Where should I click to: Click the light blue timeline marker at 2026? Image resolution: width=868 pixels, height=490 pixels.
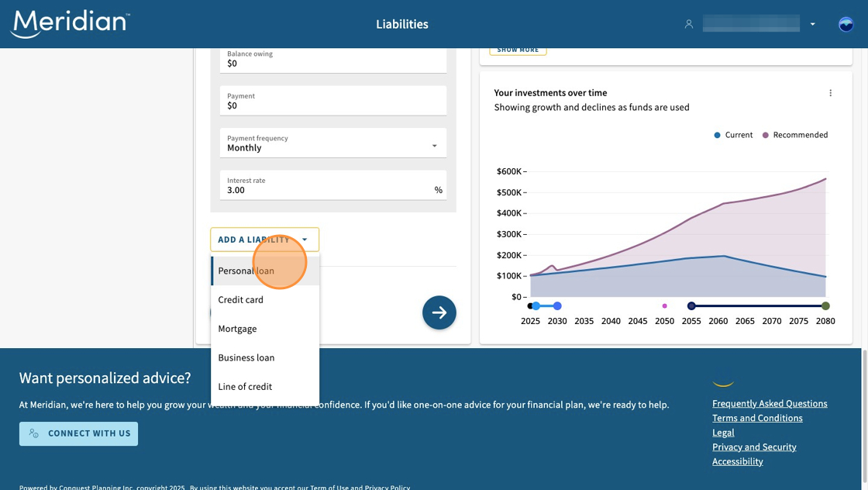point(536,306)
